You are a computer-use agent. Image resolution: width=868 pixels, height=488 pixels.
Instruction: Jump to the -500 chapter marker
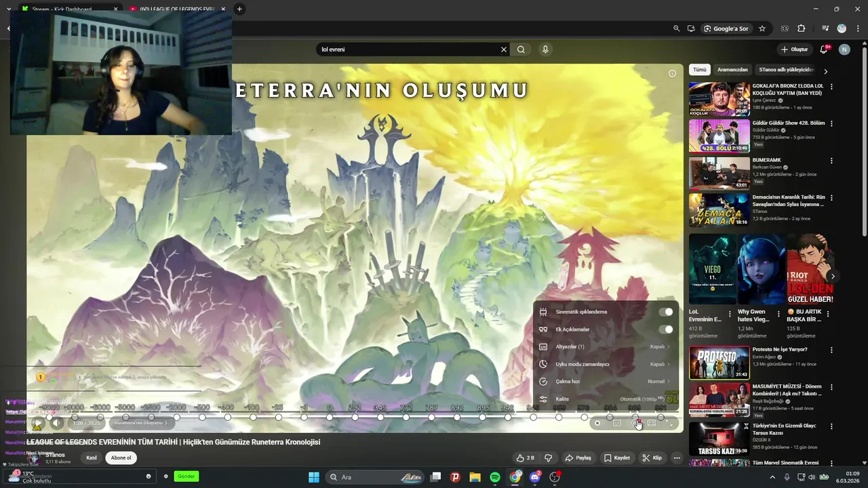click(x=202, y=417)
